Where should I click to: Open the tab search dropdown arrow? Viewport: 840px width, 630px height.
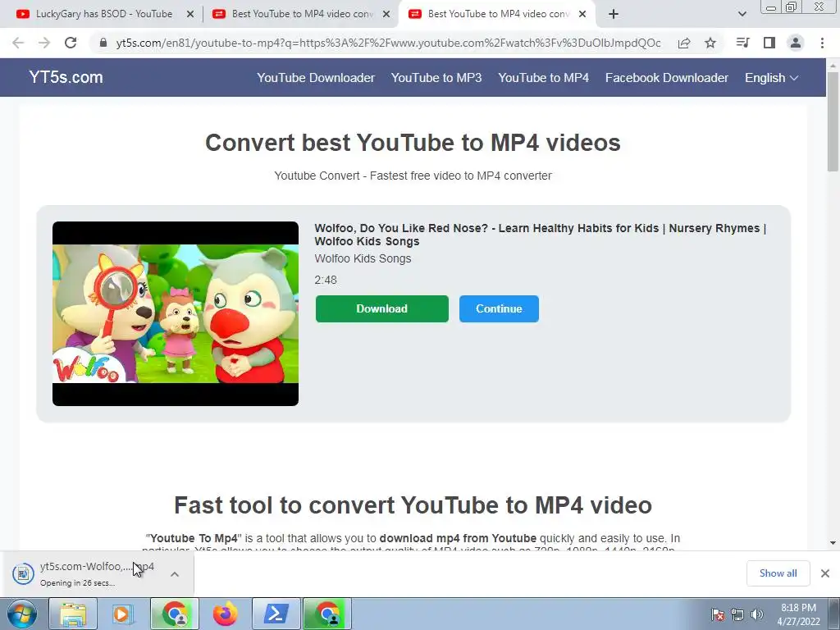(742, 14)
